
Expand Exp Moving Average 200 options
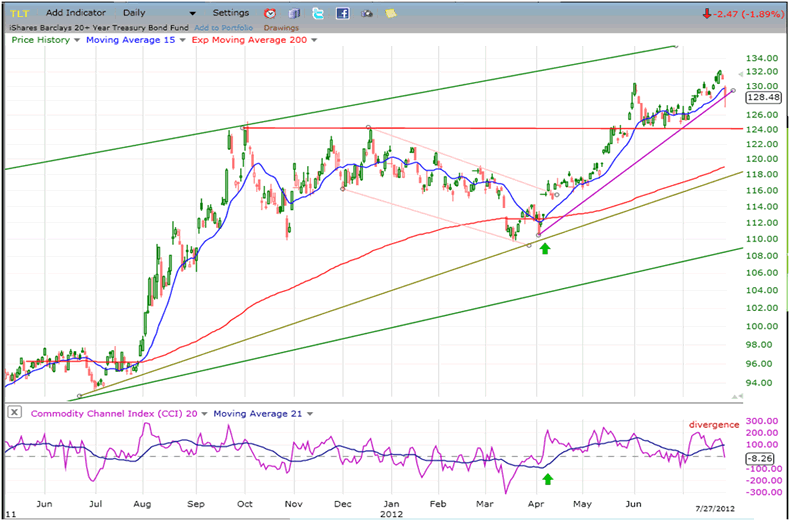coord(314,40)
